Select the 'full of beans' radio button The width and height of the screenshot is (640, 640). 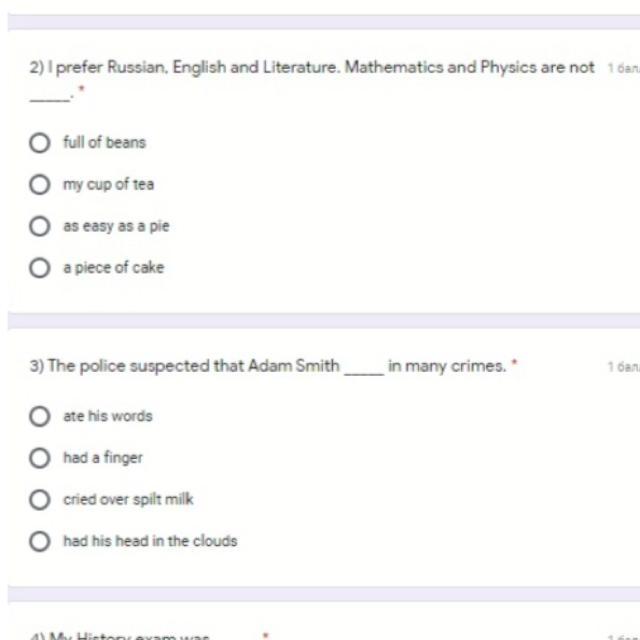[40, 143]
